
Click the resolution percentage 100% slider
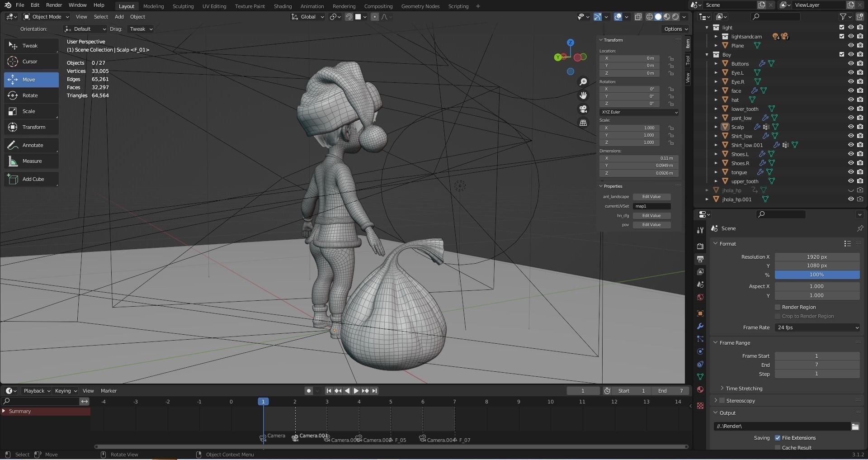click(817, 275)
